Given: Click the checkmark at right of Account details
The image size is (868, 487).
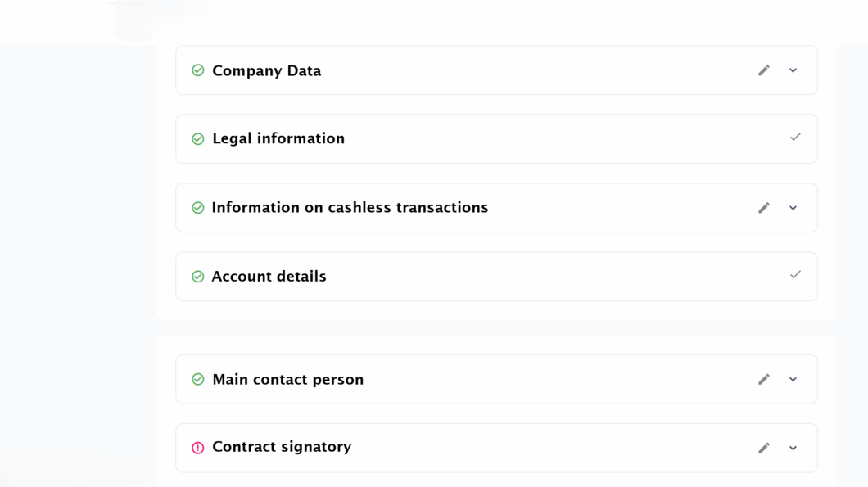Looking at the screenshot, I should pos(795,275).
